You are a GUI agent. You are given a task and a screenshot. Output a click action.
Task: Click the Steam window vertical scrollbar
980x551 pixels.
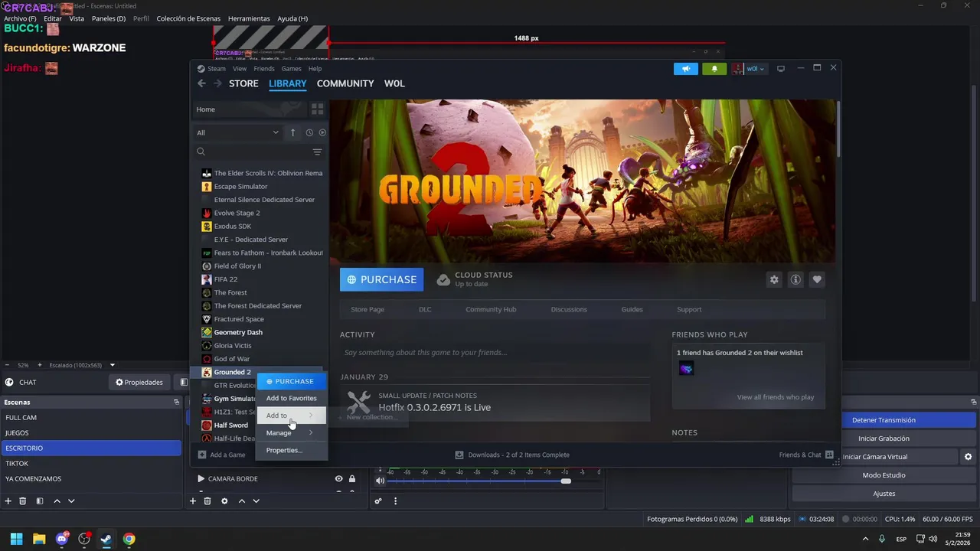tap(838, 129)
